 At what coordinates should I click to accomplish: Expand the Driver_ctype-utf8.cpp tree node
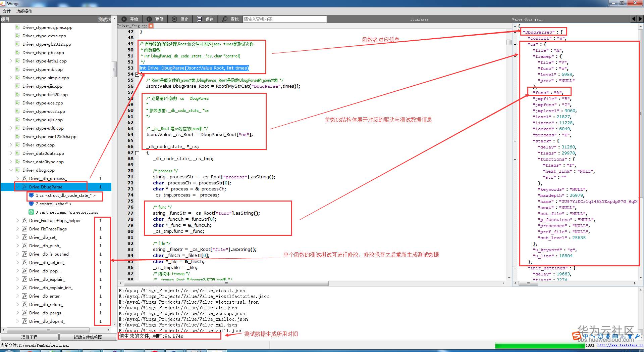11,128
